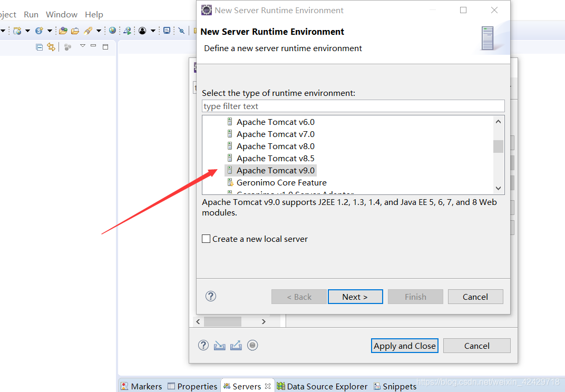This screenshot has width=565, height=392.
Task: Click right scroll arrow in Preferences dialog
Action: (264, 321)
